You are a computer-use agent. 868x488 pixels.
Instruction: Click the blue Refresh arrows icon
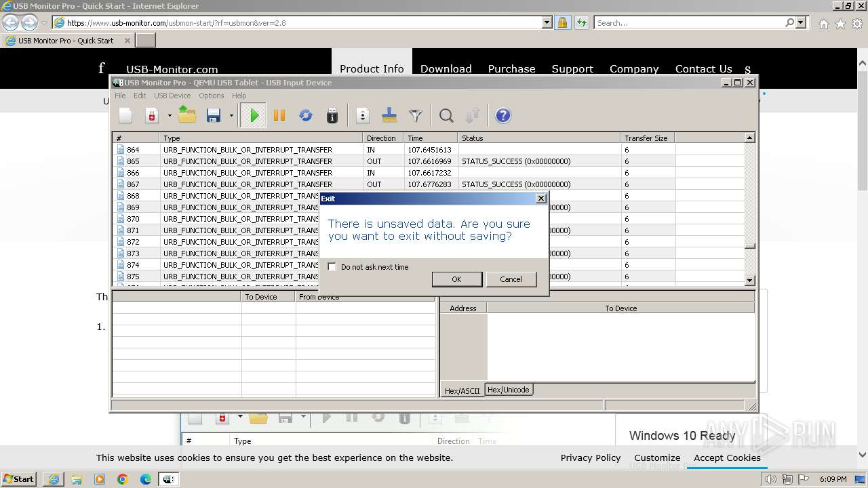[x=306, y=116]
